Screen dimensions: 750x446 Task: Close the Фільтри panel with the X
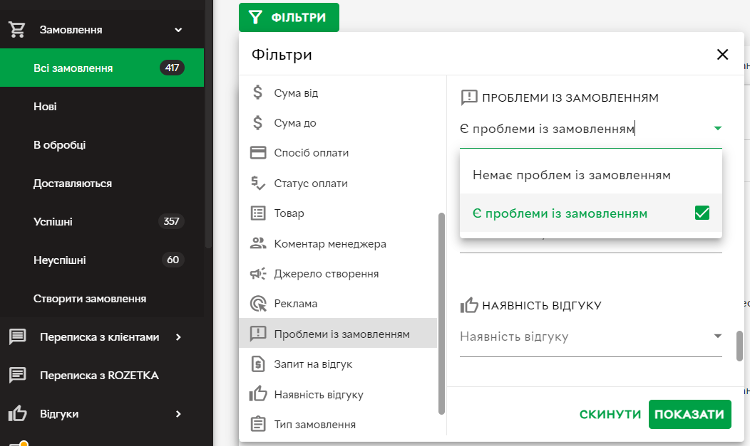(722, 55)
